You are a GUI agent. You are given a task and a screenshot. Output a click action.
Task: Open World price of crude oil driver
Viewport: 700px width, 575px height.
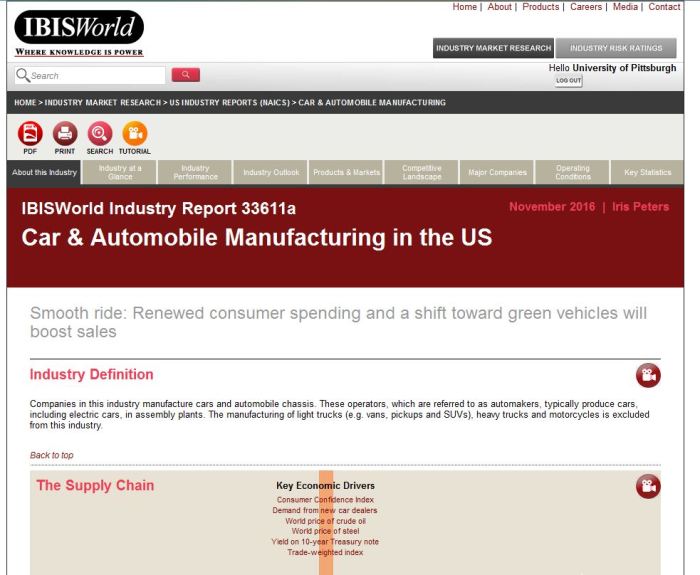pyautogui.click(x=325, y=521)
